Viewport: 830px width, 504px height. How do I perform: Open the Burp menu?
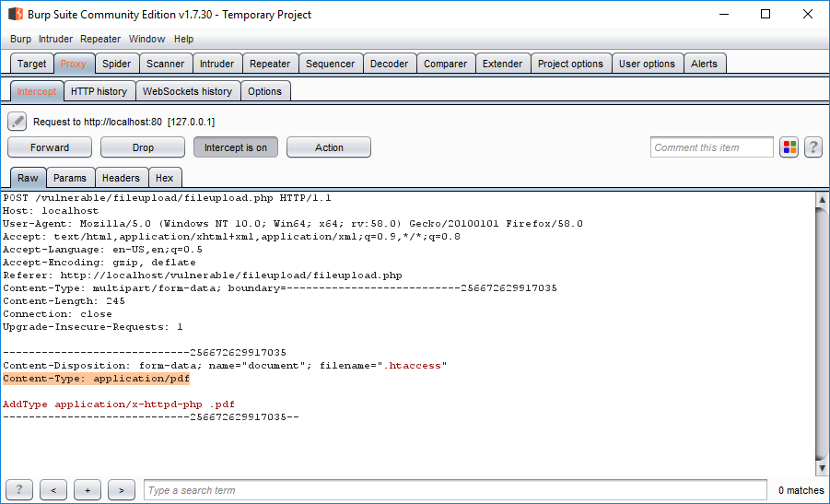[x=20, y=39]
